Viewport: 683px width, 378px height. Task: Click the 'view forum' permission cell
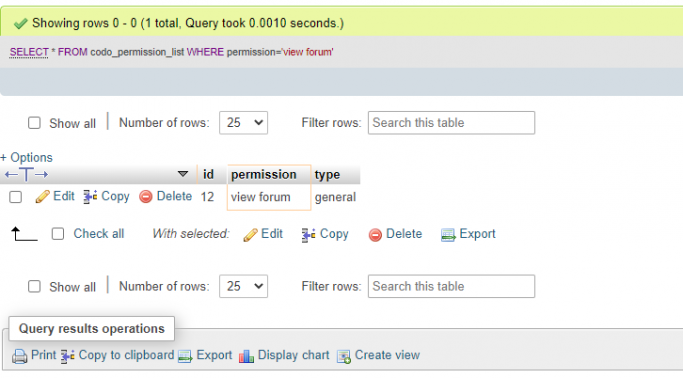(x=269, y=197)
